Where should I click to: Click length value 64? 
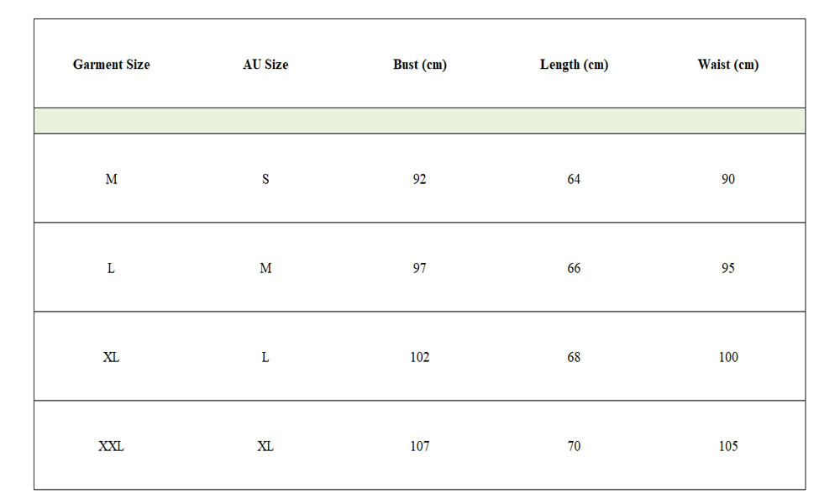tap(574, 179)
